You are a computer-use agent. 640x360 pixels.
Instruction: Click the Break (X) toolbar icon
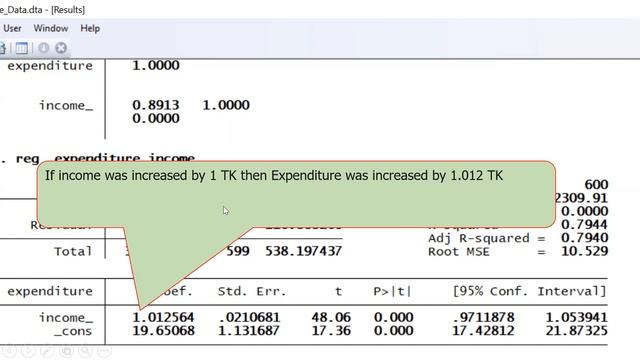tap(61, 48)
